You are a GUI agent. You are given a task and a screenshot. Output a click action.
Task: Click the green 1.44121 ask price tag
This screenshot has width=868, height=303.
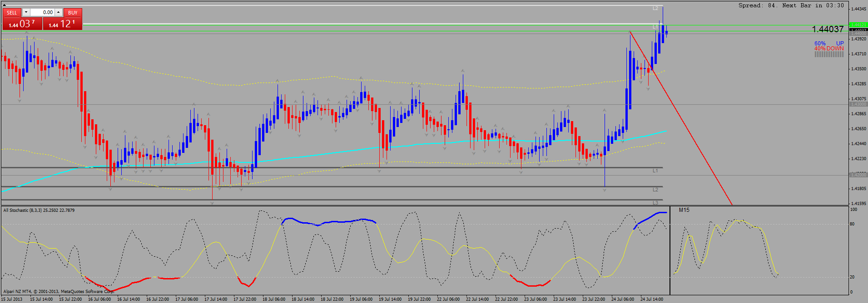(x=858, y=24)
